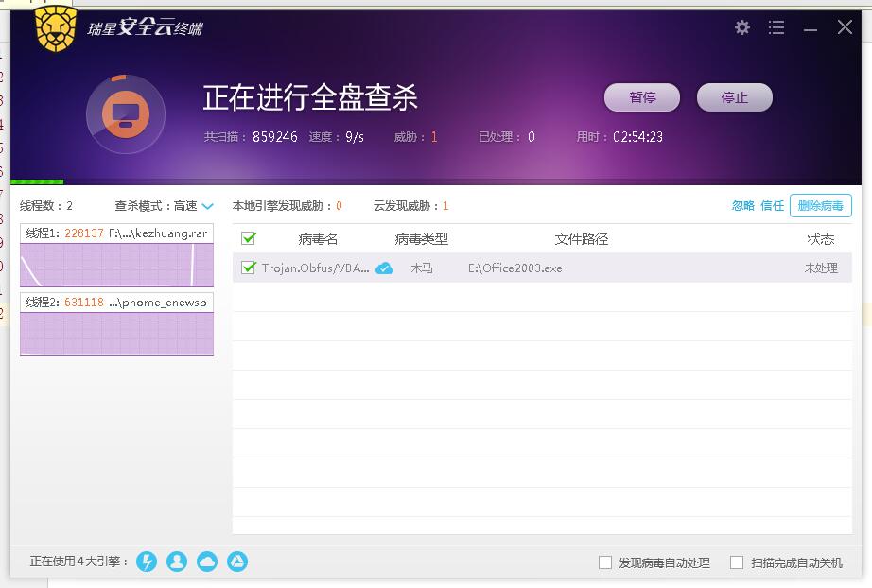Stop the scan with 停止 button
The image size is (872, 588).
[734, 97]
